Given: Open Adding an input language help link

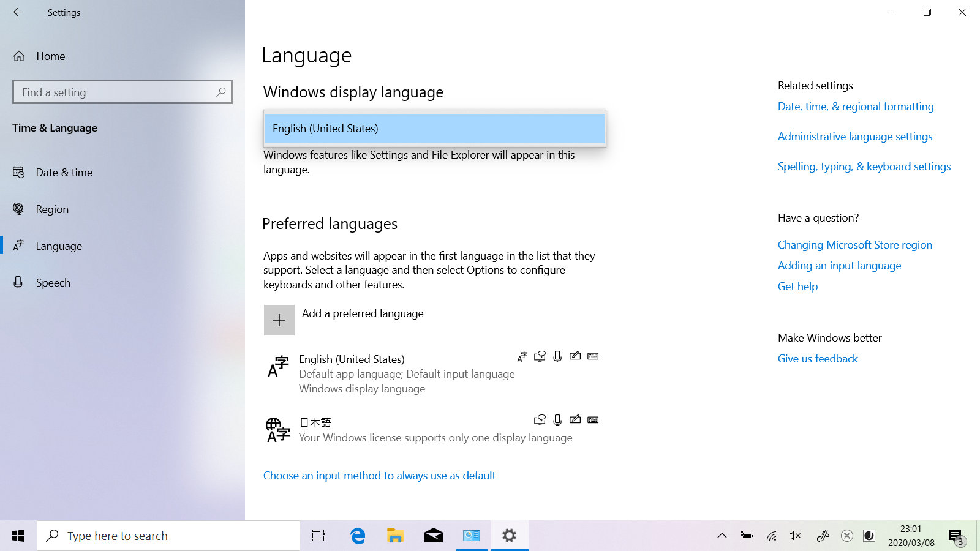Looking at the screenshot, I should pyautogui.click(x=840, y=266).
